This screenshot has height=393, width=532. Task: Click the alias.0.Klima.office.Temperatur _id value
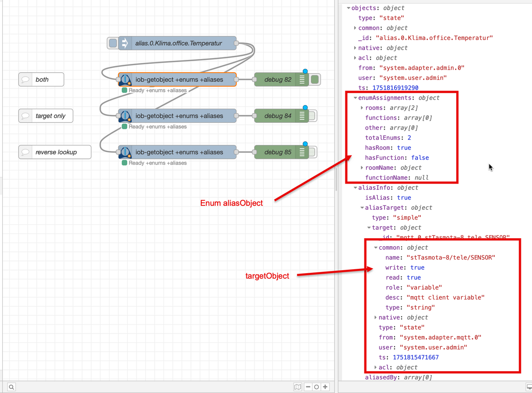[x=434, y=38]
